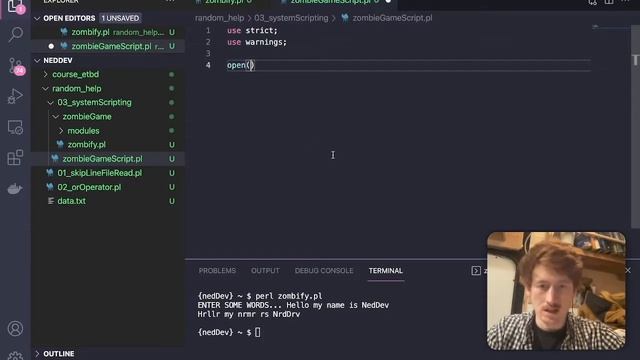Viewport: 640px width, 360px height.
Task: Open 02_orOperator.pl file
Action: tap(89, 187)
